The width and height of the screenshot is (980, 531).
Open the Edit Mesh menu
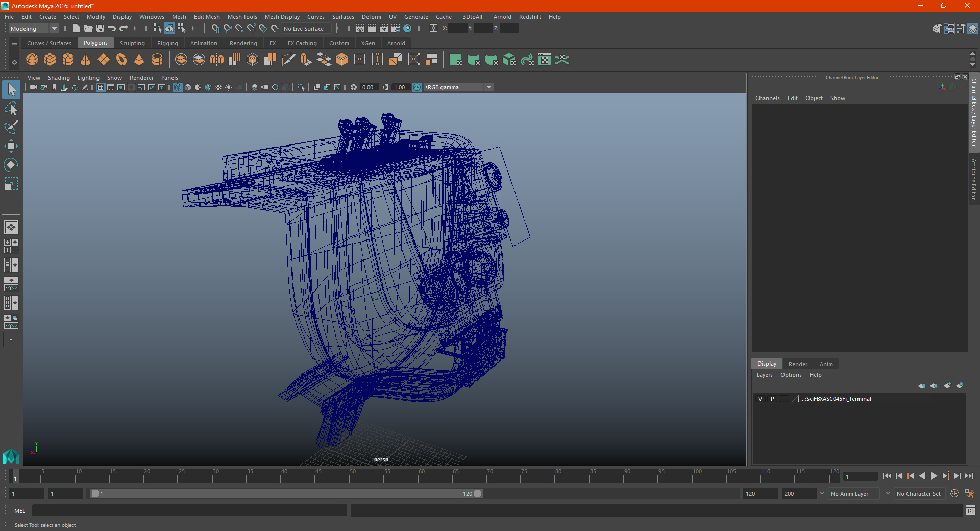tap(207, 17)
